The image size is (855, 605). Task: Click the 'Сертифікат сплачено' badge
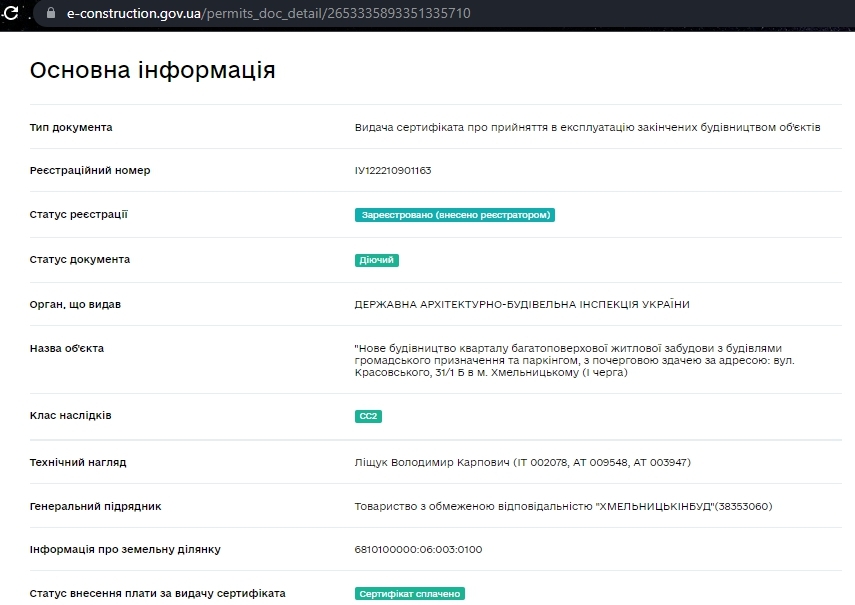(410, 594)
